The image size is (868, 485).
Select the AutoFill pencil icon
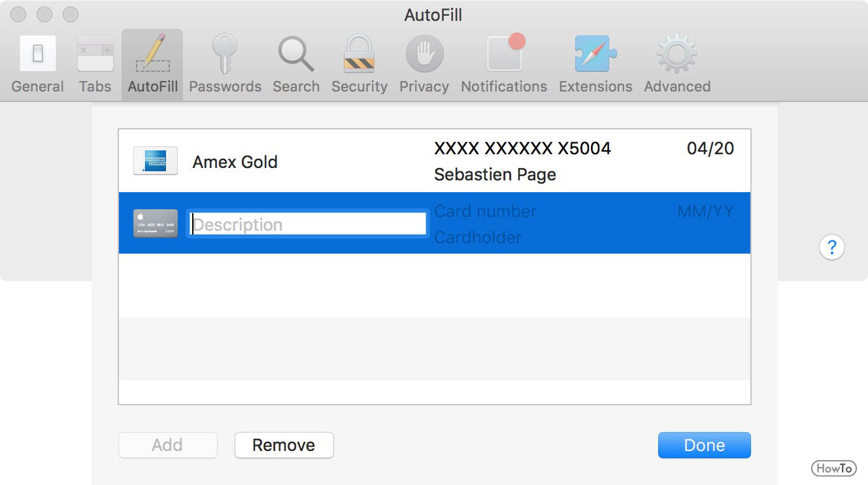pyautogui.click(x=153, y=53)
